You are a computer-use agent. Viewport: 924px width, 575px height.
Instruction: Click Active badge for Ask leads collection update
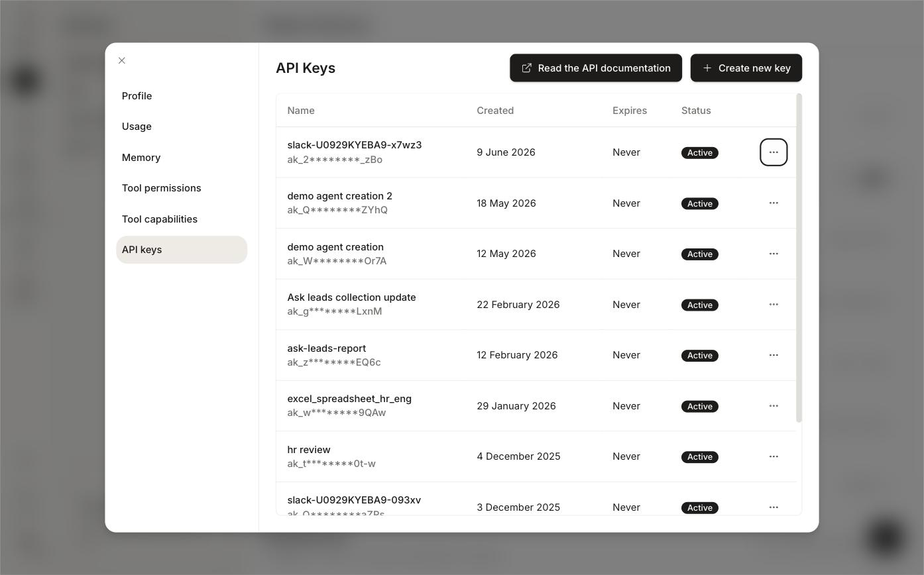700,305
